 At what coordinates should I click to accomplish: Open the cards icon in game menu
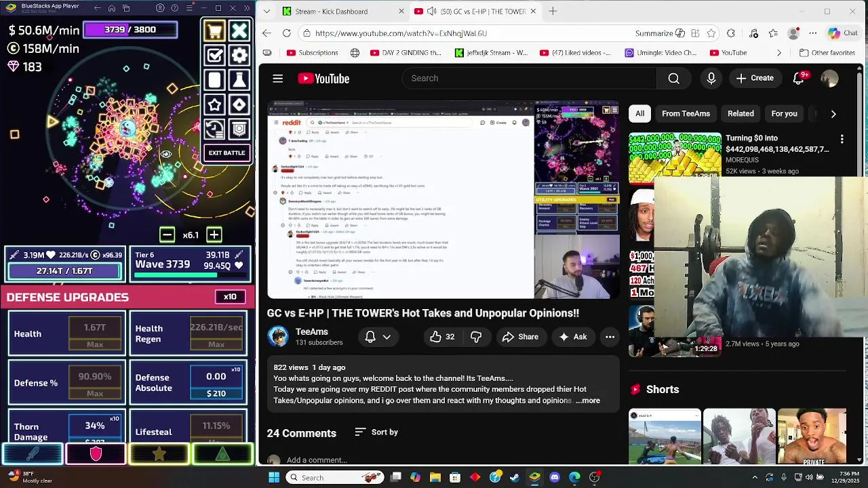215,80
